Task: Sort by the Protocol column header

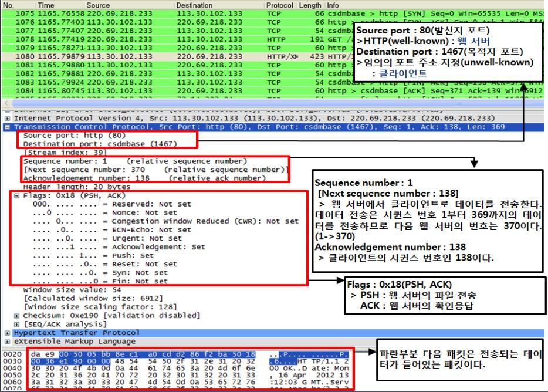Action: (x=280, y=5)
